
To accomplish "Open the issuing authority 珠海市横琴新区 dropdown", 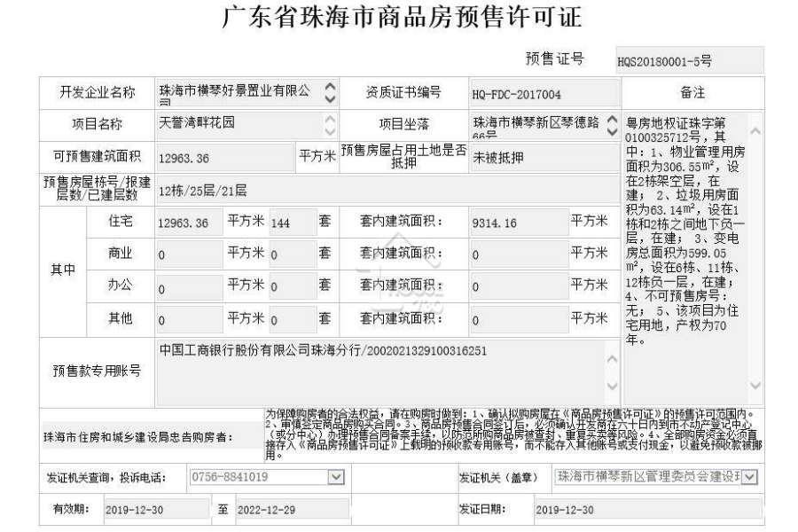I will point(749,477).
